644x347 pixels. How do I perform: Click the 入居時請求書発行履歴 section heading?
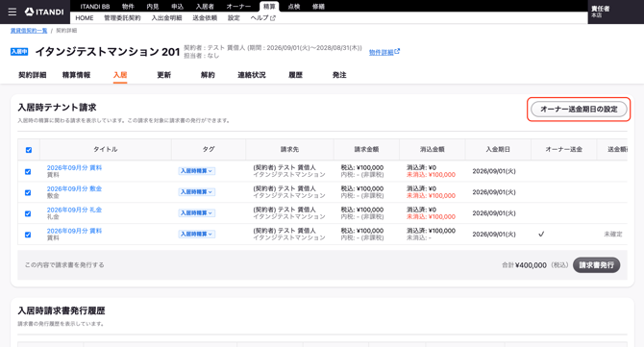62,310
